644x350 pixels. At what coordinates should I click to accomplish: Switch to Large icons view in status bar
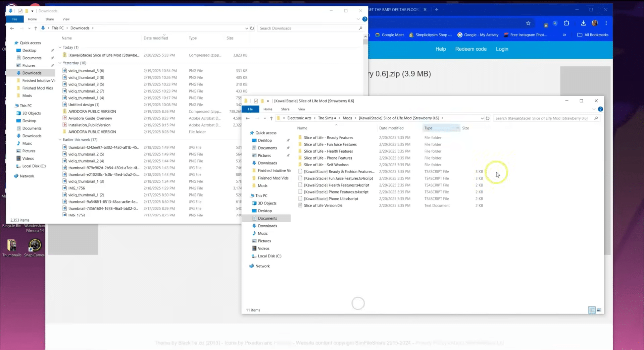click(599, 310)
